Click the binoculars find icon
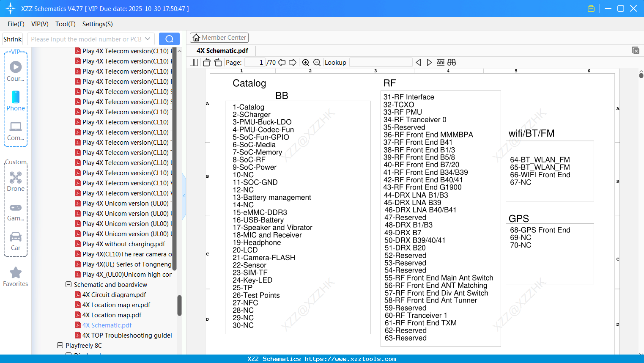644x363 pixels. point(452,62)
